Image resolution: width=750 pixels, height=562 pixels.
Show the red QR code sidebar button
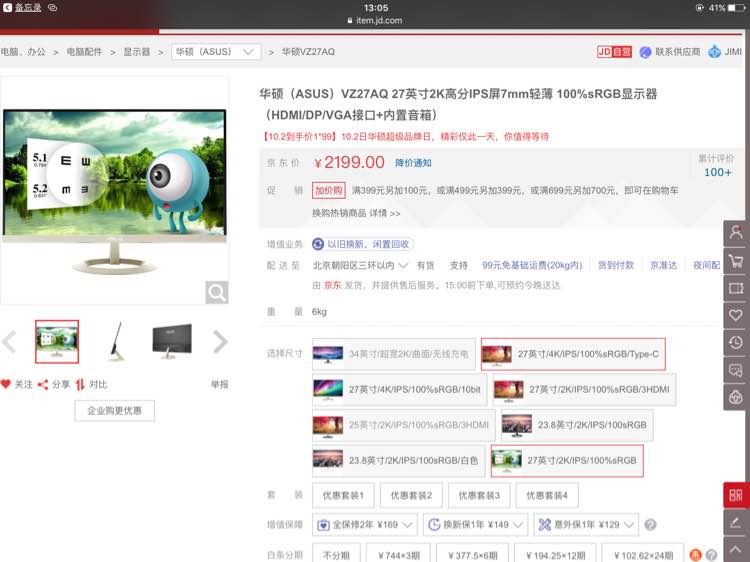(x=736, y=495)
